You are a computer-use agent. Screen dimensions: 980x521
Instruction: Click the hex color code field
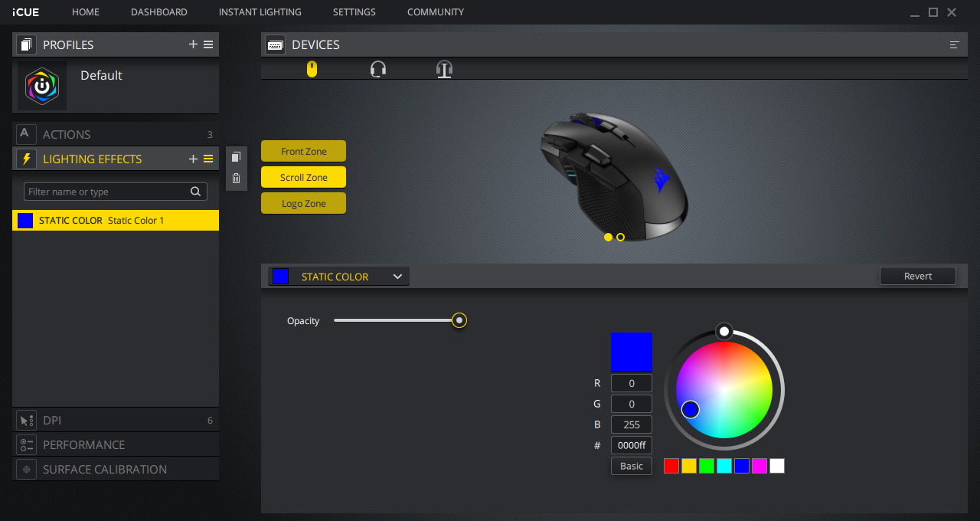point(632,445)
